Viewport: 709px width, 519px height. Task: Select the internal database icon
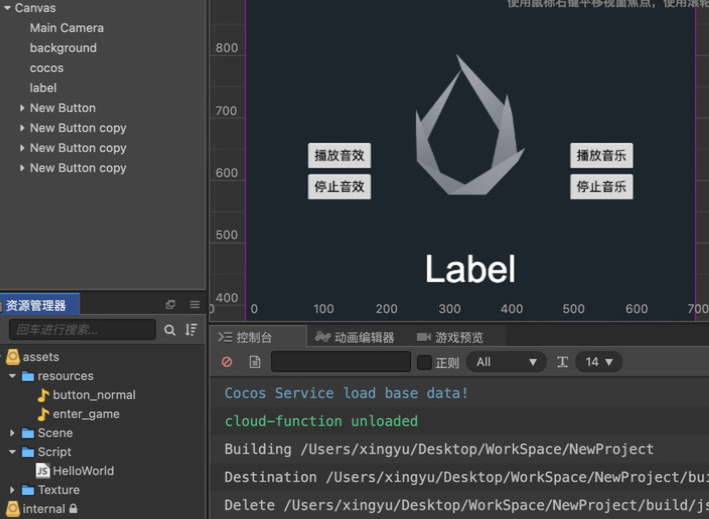13,509
